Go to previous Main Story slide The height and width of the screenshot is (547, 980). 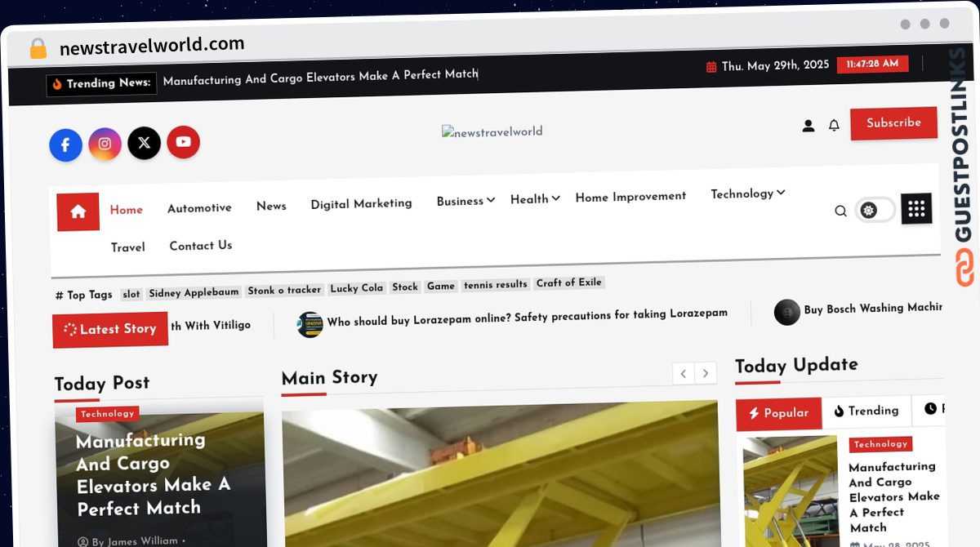pyautogui.click(x=684, y=373)
